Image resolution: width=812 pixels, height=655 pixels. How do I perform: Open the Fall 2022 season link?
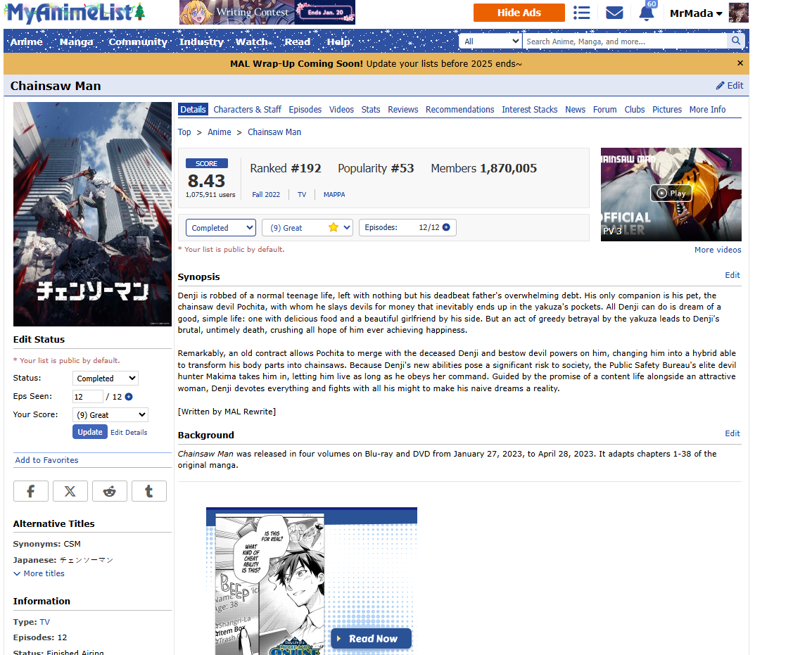pos(266,195)
